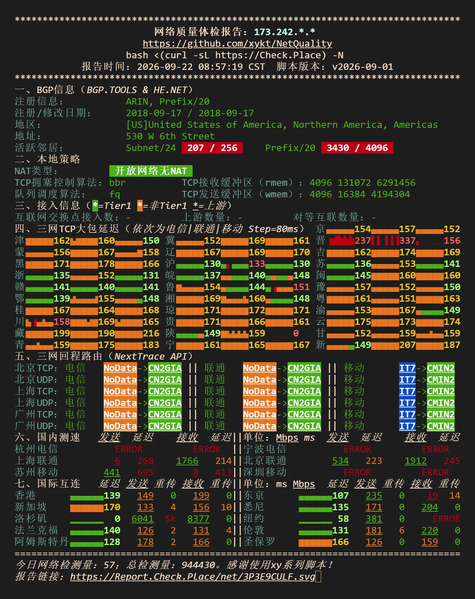Click 新 row latency value 207

click(x=407, y=345)
